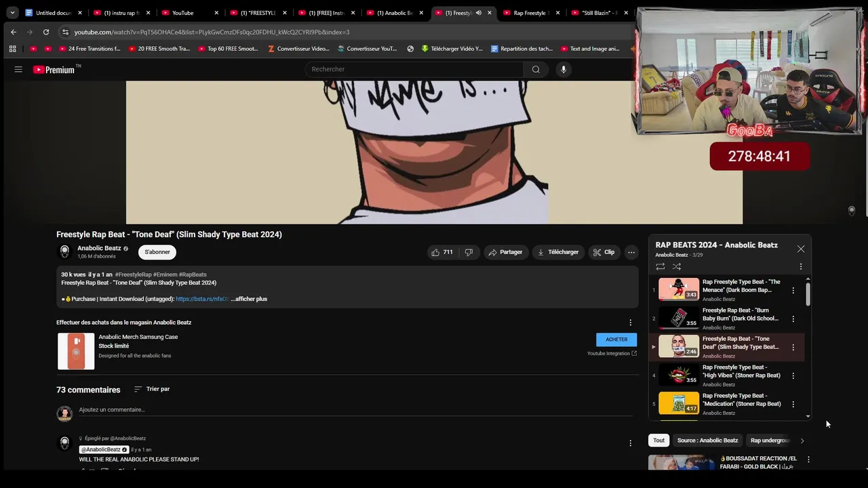Image resolution: width=868 pixels, height=488 pixels.
Task: Go back with browser back arrow
Action: click(14, 32)
